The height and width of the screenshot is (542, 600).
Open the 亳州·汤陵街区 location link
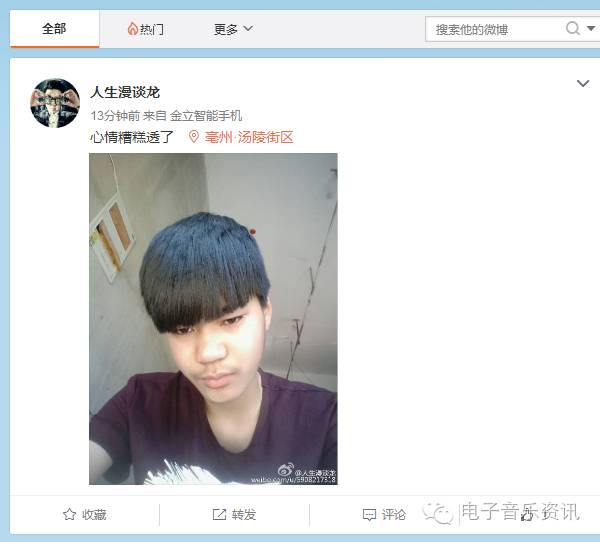(x=249, y=137)
